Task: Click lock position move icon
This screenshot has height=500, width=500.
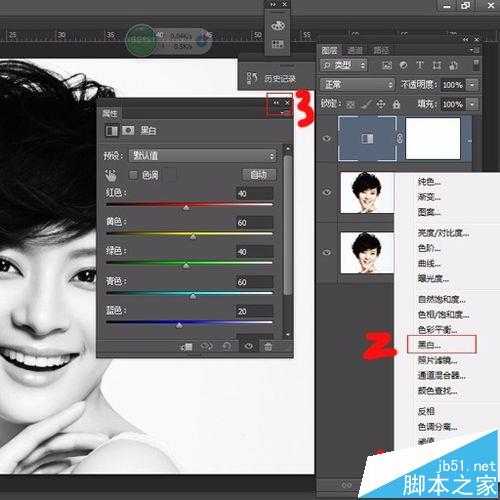Action: click(x=381, y=105)
